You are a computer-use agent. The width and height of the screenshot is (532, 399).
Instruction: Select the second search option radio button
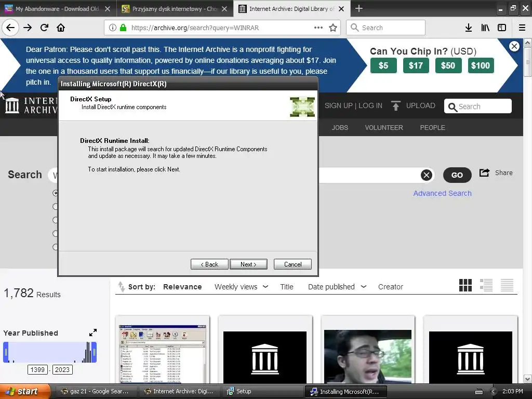click(x=55, y=206)
